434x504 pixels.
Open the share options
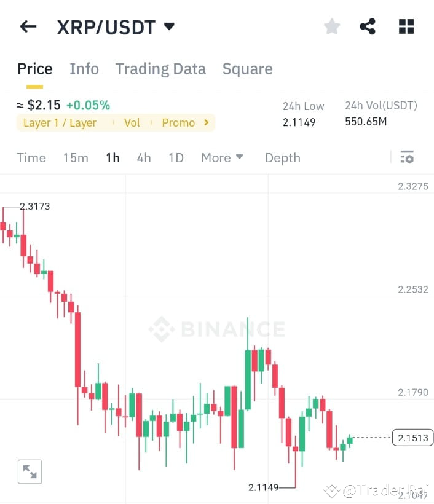(368, 26)
